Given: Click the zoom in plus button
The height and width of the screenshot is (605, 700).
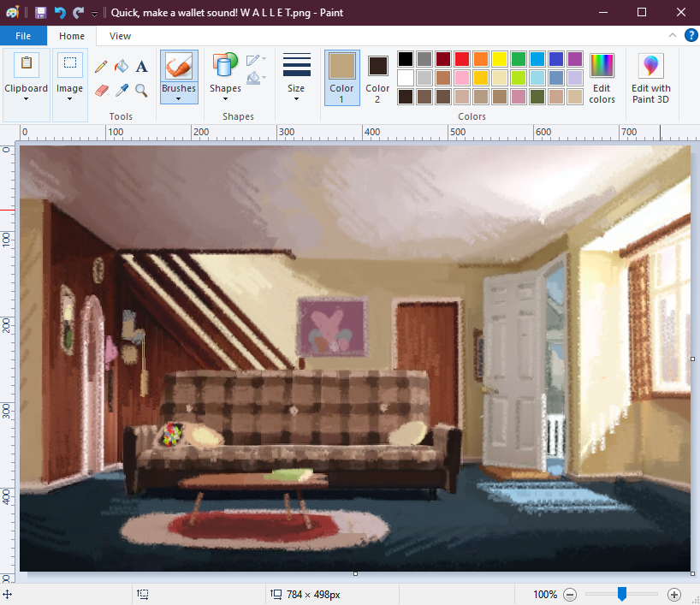Looking at the screenshot, I should pos(674,594).
